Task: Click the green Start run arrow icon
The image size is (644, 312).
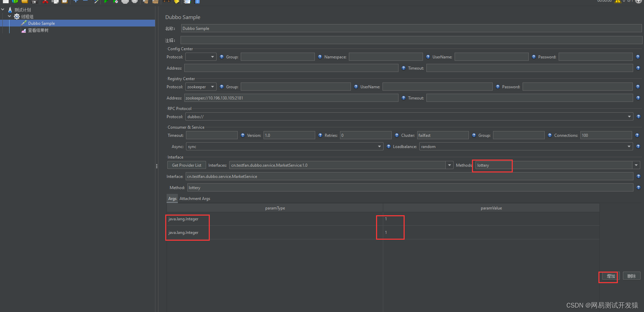Action: 106,1
